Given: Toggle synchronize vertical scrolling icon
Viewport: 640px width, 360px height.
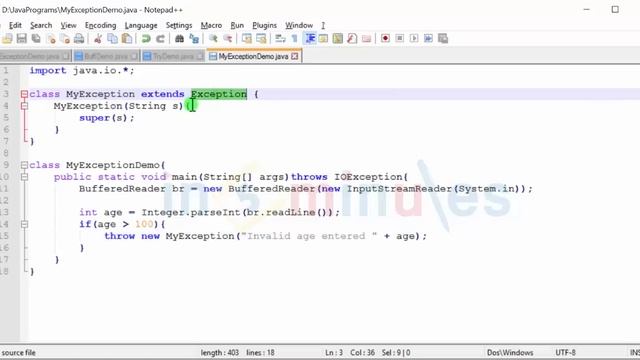Looking at the screenshot, I should coord(247,39).
